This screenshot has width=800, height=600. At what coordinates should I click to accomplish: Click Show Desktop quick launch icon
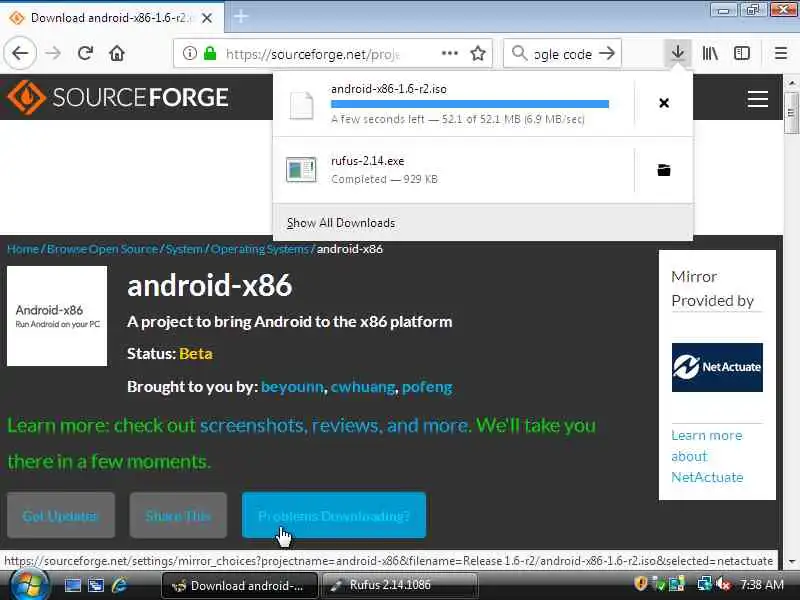(72, 585)
